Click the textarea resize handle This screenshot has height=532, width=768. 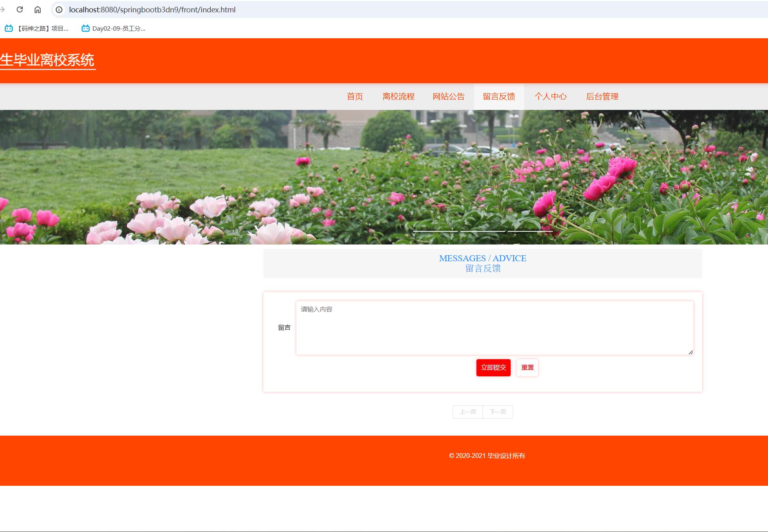[x=691, y=352]
